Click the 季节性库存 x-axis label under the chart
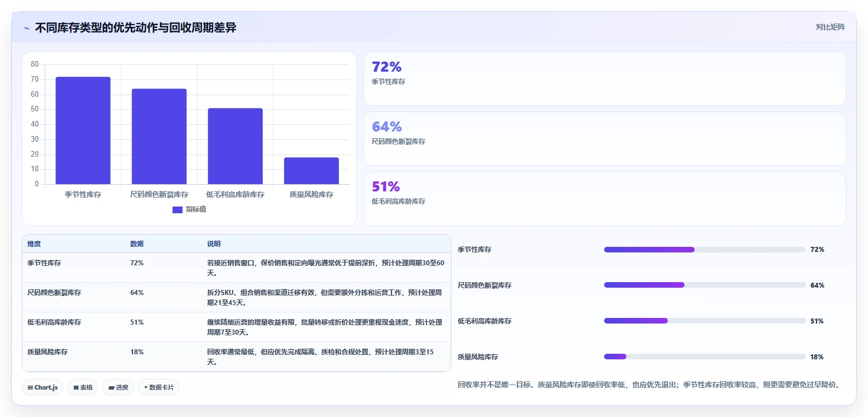The height and width of the screenshot is (417, 868). click(83, 195)
